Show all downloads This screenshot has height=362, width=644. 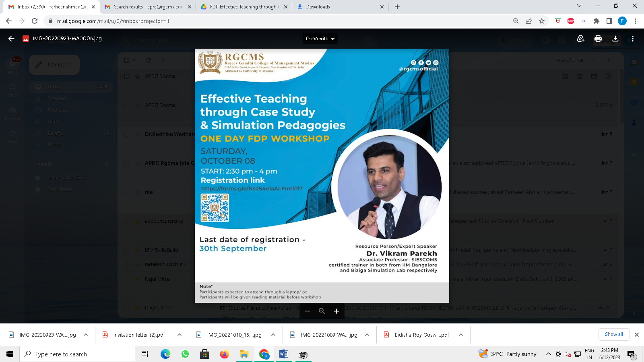point(614,334)
